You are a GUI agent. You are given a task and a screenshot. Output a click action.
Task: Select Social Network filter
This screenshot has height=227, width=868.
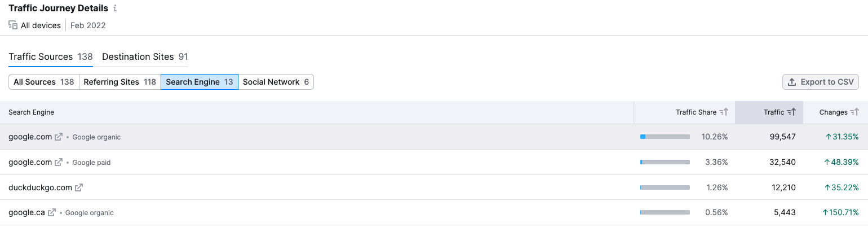[276, 82]
